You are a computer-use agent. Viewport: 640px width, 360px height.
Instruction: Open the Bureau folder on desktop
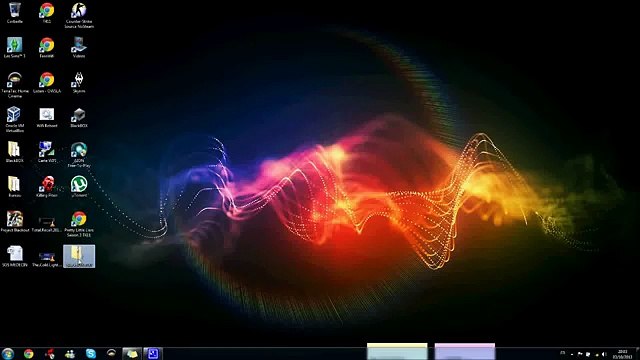click(15, 187)
